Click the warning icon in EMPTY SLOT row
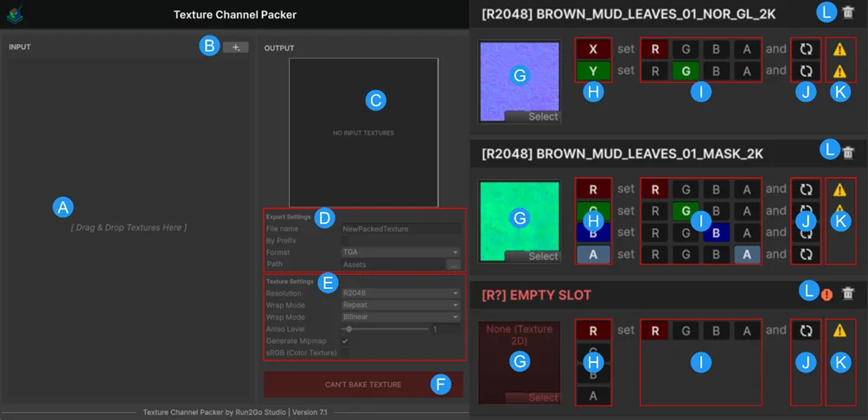 [839, 331]
